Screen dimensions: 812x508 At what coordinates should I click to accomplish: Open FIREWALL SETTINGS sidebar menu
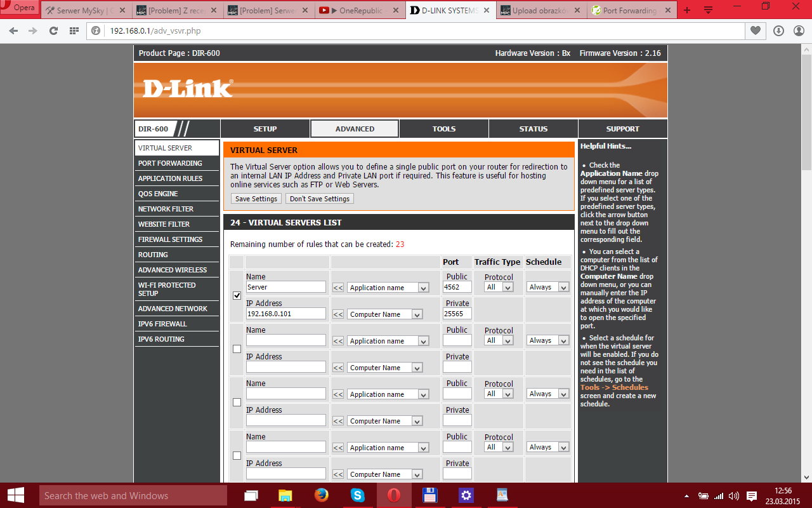pyautogui.click(x=176, y=239)
